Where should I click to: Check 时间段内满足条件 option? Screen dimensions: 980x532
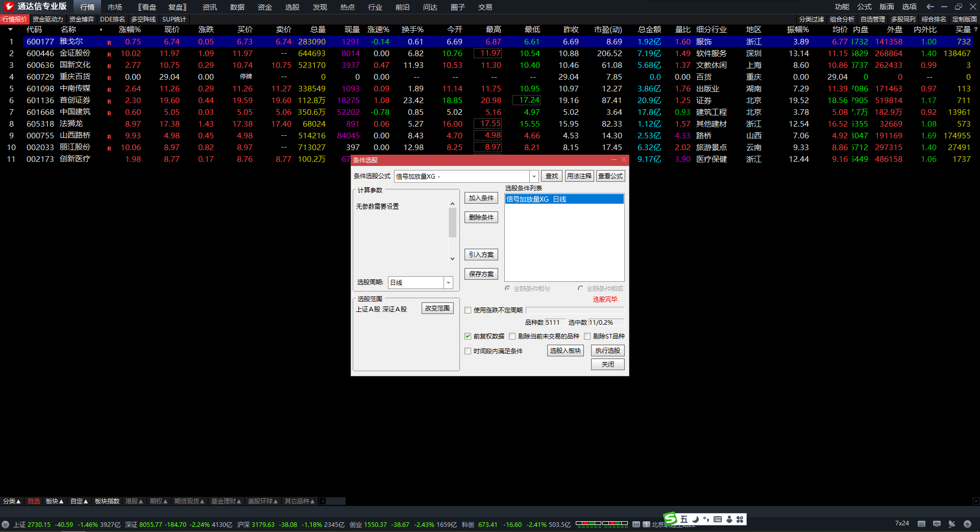point(468,351)
